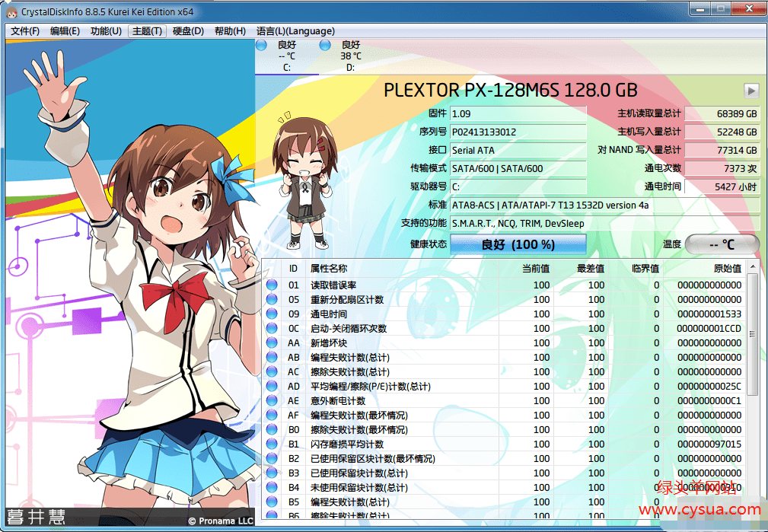Viewport: 768px width, 532px height.
Task: Click status orb for attribute AF row
Action: pyautogui.click(x=272, y=415)
